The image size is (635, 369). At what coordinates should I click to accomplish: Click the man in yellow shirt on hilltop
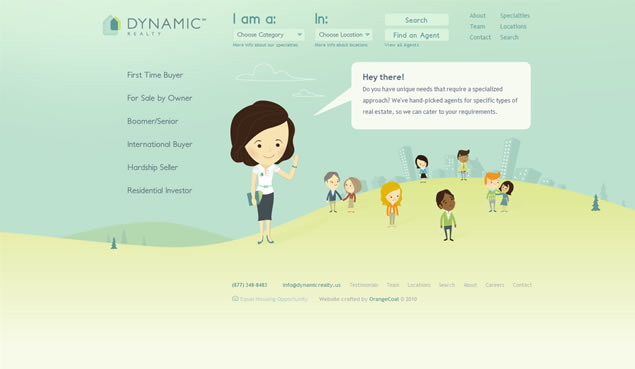463,165
